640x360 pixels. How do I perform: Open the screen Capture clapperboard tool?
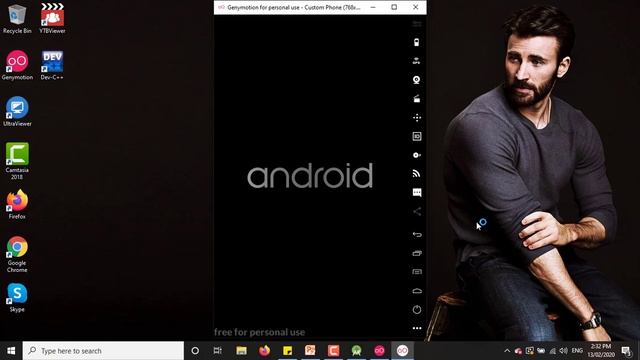tap(417, 99)
